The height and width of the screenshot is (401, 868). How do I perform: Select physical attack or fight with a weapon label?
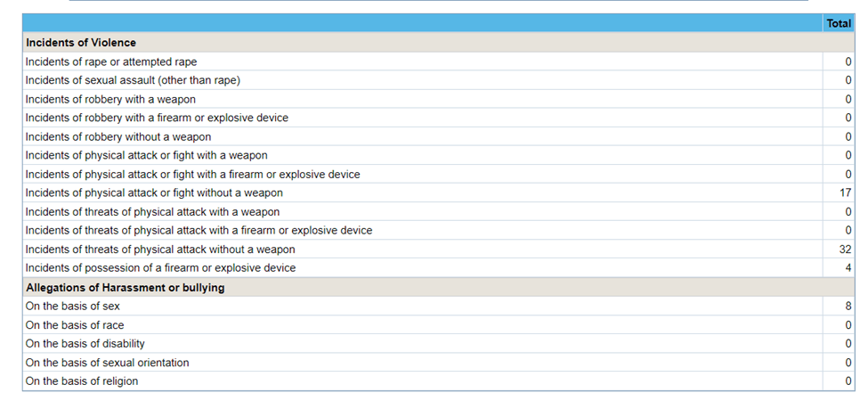pyautogui.click(x=146, y=156)
